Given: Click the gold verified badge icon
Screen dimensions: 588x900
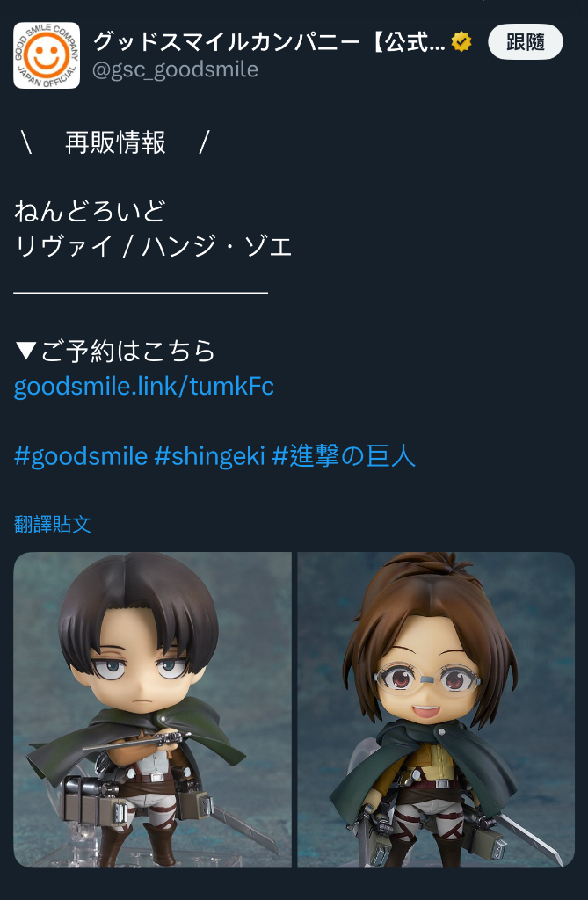Looking at the screenshot, I should pos(461,42).
